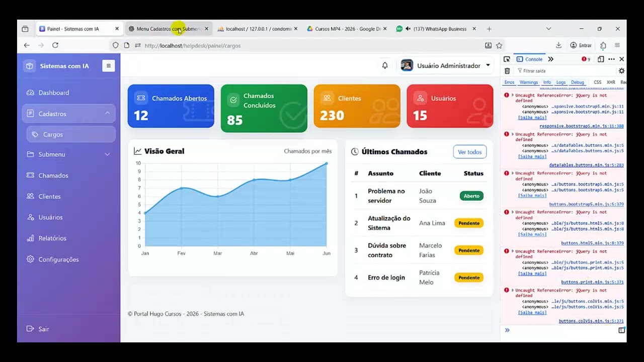Click the Ver todos button
This screenshot has width=644, height=362.
coord(470,152)
